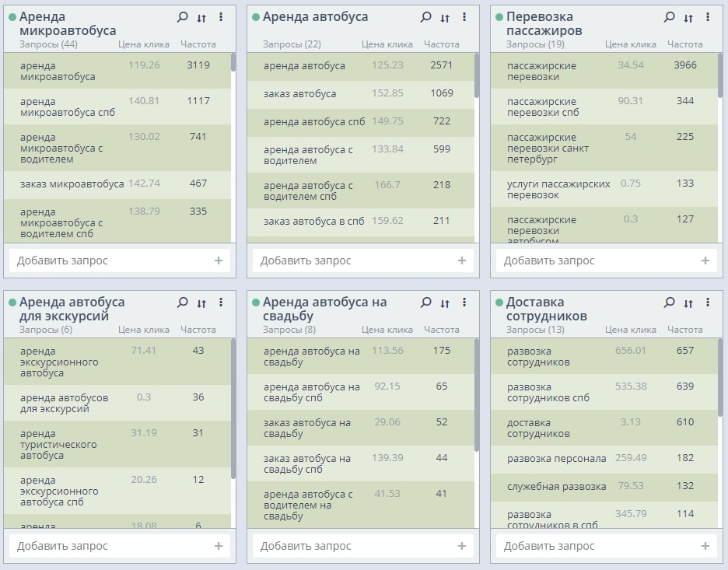This screenshot has width=728, height=570.
Task: Click plus button in Аренда микроавтобуса add field
Action: tap(219, 261)
